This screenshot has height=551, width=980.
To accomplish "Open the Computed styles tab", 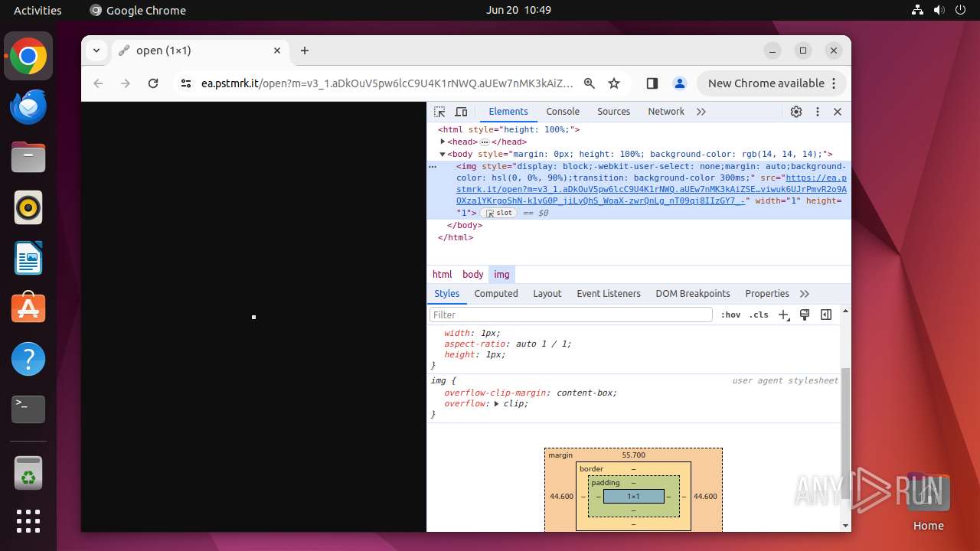I will click(x=496, y=294).
